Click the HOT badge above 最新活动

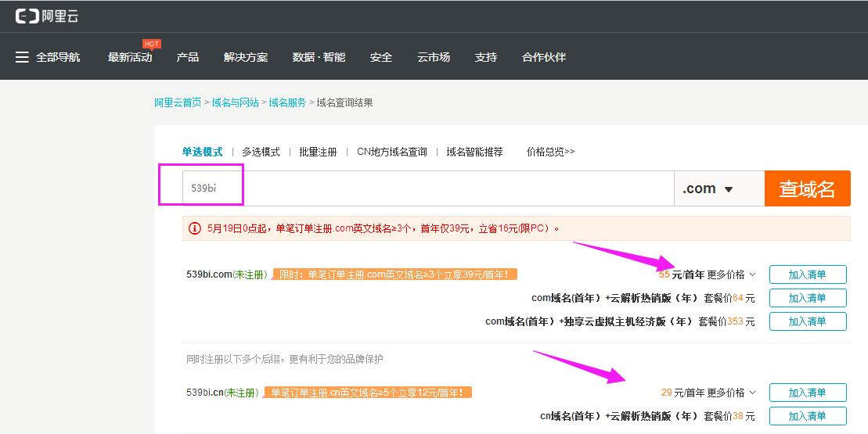pos(151,44)
